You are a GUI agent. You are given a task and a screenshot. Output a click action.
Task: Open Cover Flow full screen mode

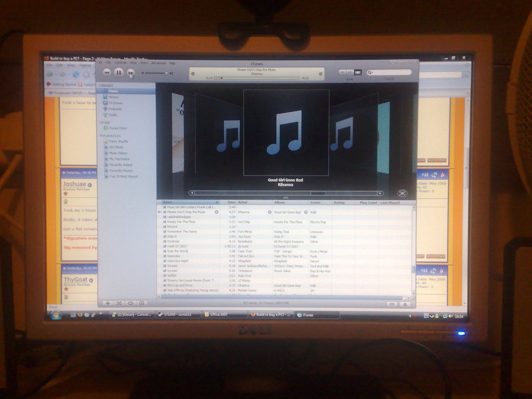pos(402,193)
